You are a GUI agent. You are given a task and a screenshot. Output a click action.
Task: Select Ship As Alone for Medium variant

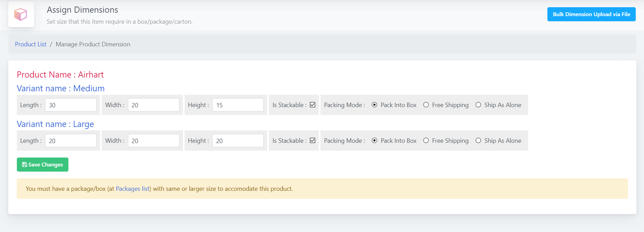click(478, 105)
